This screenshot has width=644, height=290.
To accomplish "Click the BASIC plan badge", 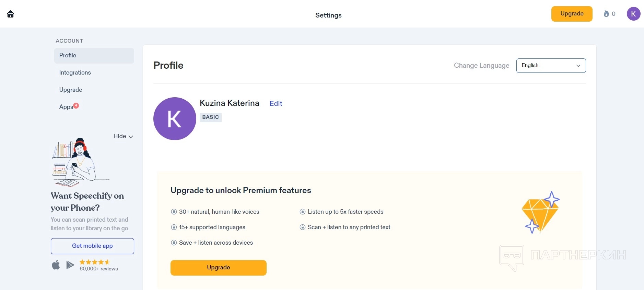I will click(x=210, y=118).
